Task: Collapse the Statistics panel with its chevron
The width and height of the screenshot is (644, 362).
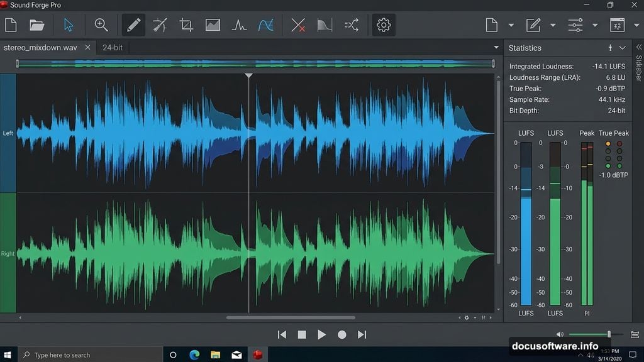Action: coord(623,48)
